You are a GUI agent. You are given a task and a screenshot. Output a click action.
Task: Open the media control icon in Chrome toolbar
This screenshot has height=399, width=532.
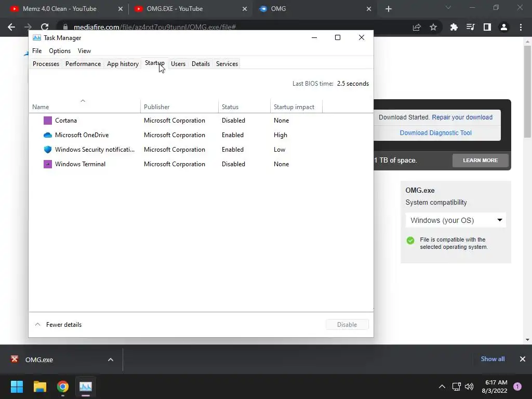470,27
